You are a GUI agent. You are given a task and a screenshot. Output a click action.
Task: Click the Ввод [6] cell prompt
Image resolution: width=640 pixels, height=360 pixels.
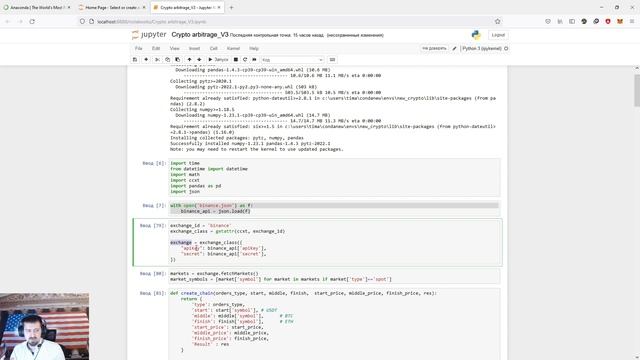point(154,163)
